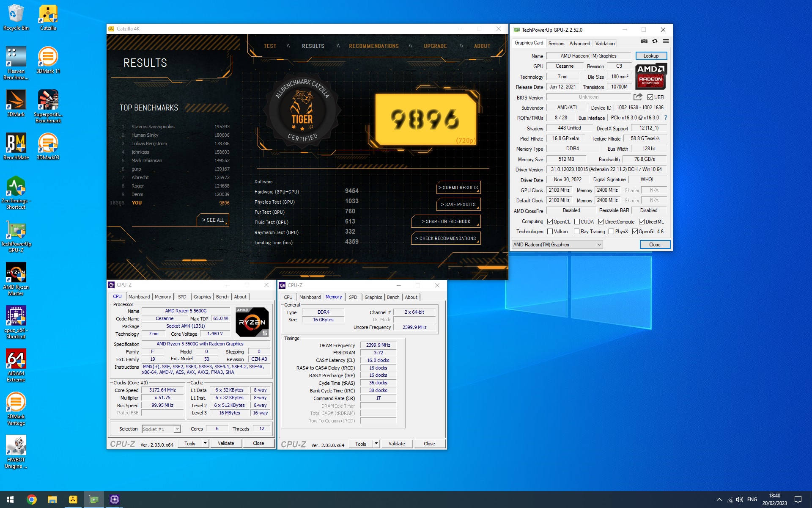Switch to Sensors tab in GPU-Z
Image resolution: width=812 pixels, height=508 pixels.
point(556,44)
